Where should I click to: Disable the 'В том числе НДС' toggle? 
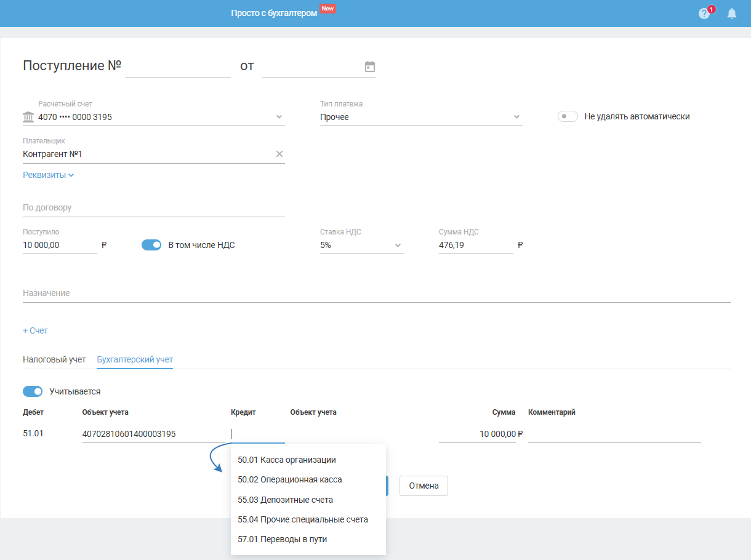point(151,245)
